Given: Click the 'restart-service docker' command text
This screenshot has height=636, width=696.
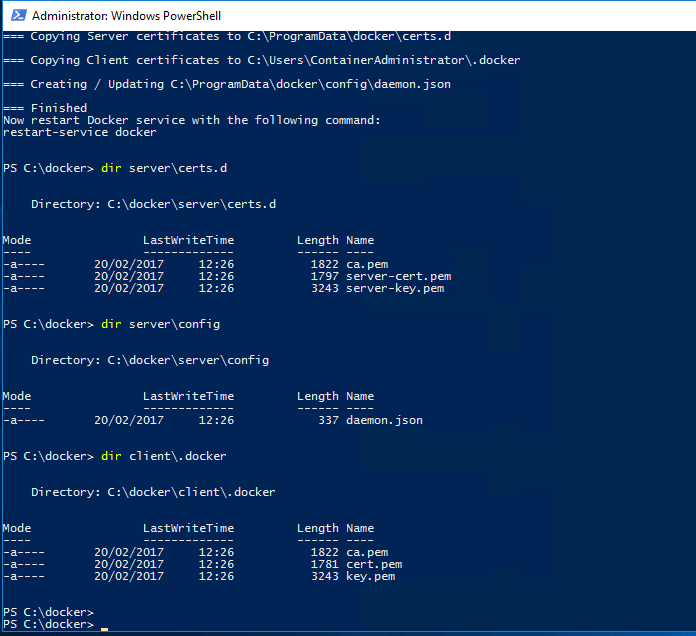Looking at the screenshot, I should coord(80,132).
